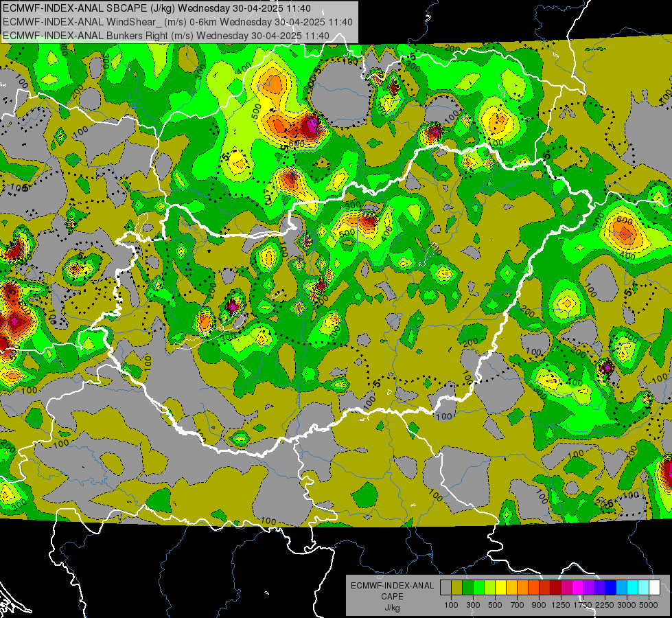Click the legend value 300

(473, 605)
